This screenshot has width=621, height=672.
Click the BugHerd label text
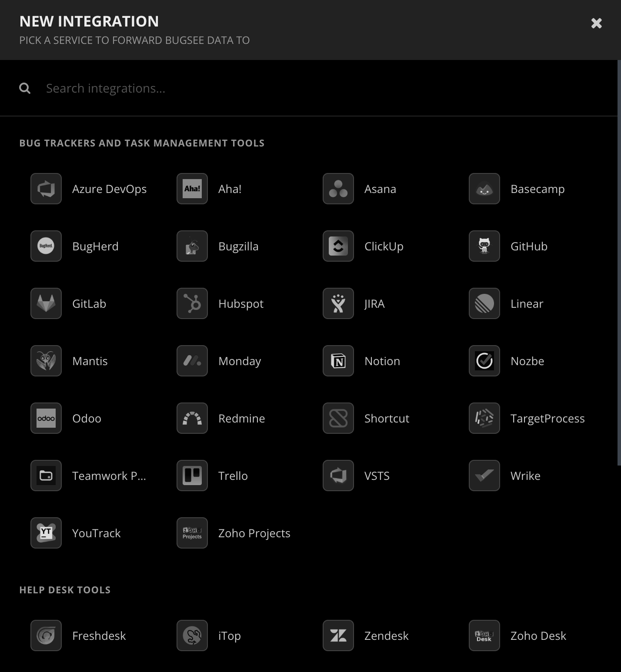click(x=95, y=246)
